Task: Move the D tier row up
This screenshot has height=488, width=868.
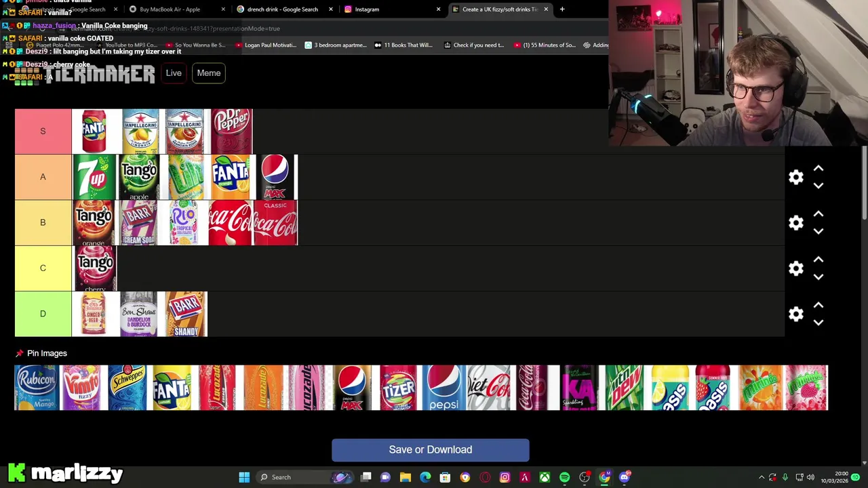Action: coord(818,304)
